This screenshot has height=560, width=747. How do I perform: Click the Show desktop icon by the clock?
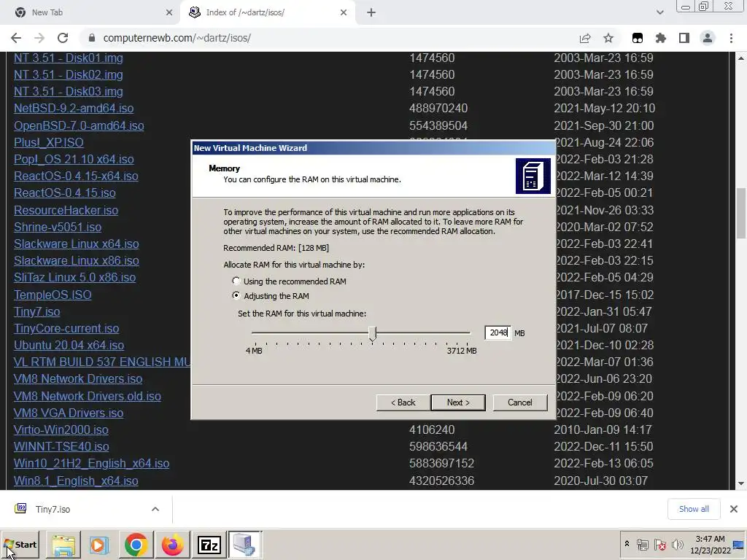click(739, 545)
